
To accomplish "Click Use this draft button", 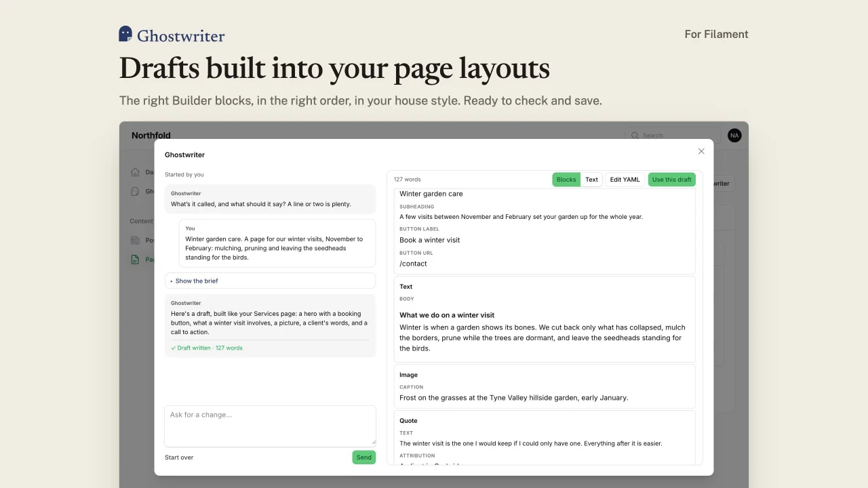I will (672, 180).
